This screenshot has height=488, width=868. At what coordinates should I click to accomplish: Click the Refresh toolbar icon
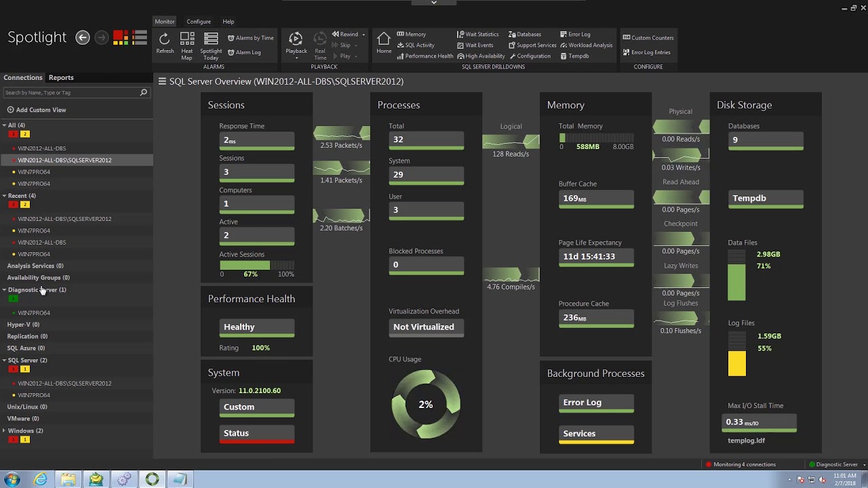[x=165, y=43]
